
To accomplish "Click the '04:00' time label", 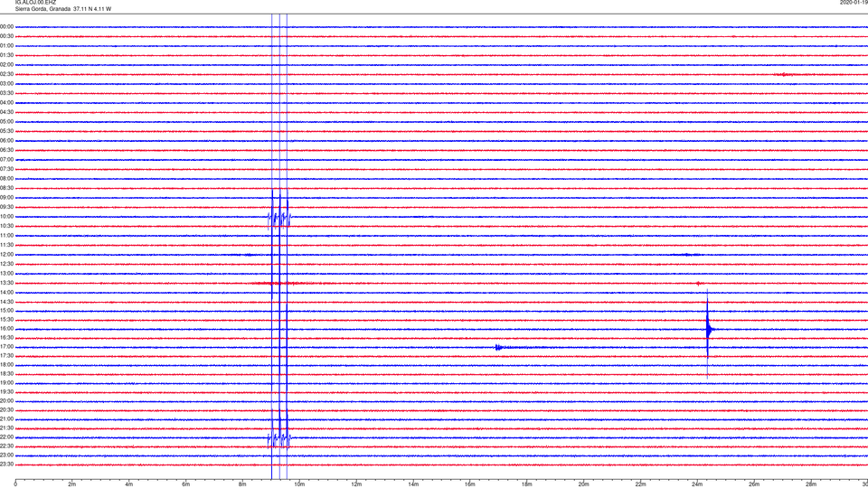I will coord(6,102).
